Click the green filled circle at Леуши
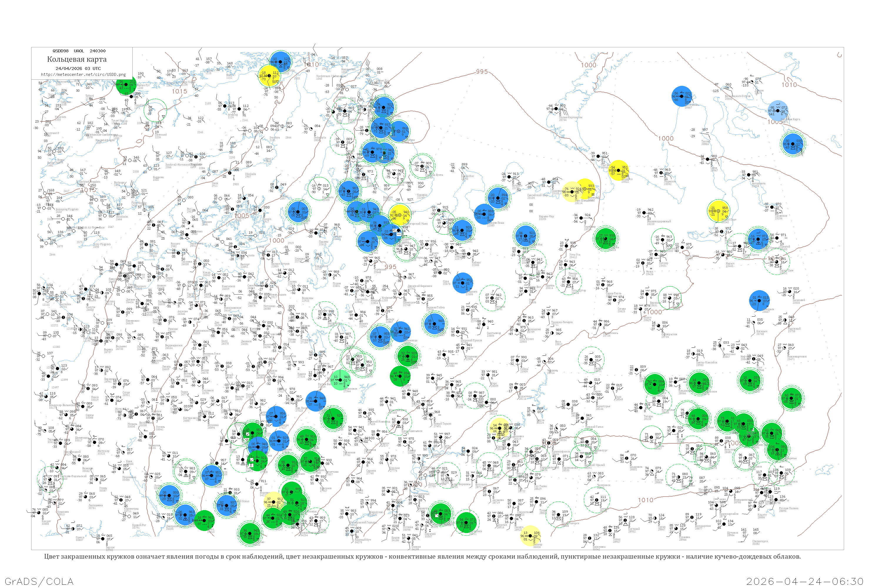This screenshot has height=588, width=882. (655, 384)
